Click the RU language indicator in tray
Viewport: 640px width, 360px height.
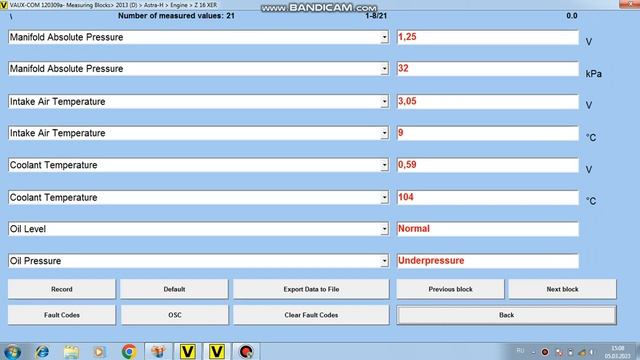tap(520, 351)
